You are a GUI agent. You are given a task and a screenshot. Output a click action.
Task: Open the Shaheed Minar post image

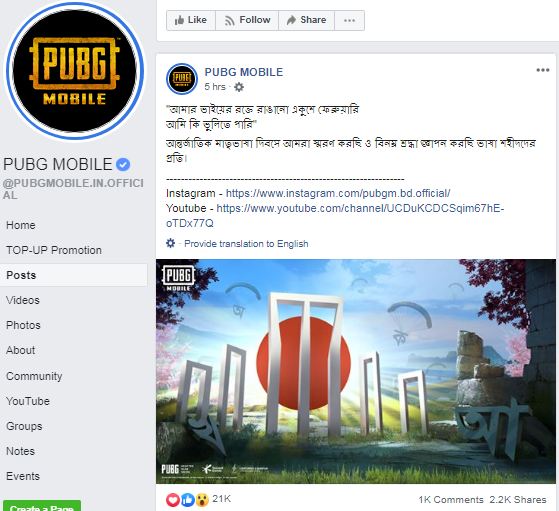coord(356,371)
